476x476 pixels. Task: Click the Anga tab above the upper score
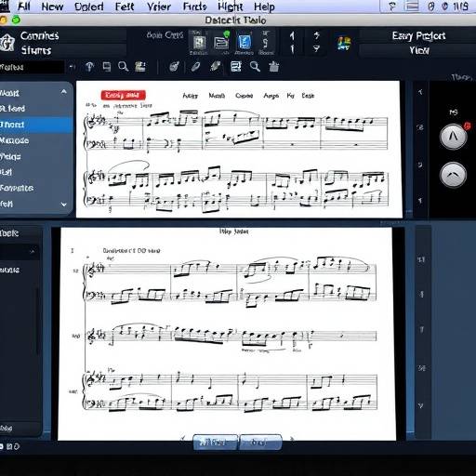pos(271,96)
